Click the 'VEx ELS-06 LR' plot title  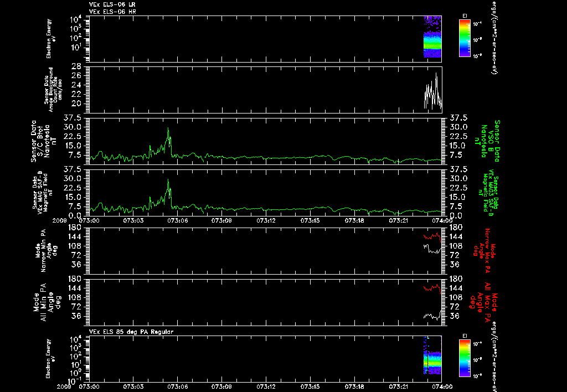112,4
